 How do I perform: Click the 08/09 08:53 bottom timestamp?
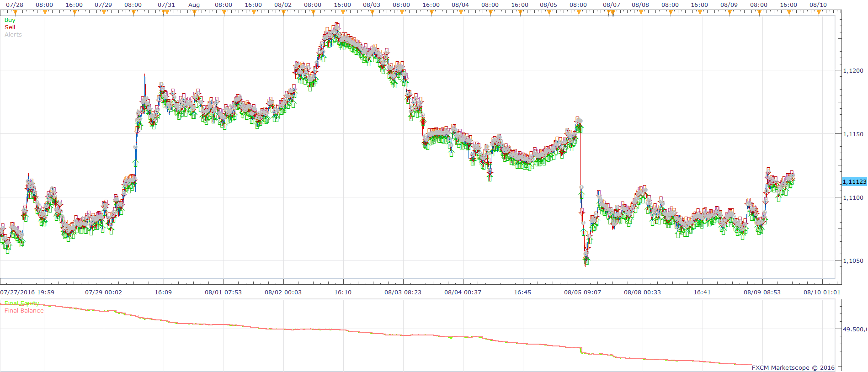pos(762,292)
